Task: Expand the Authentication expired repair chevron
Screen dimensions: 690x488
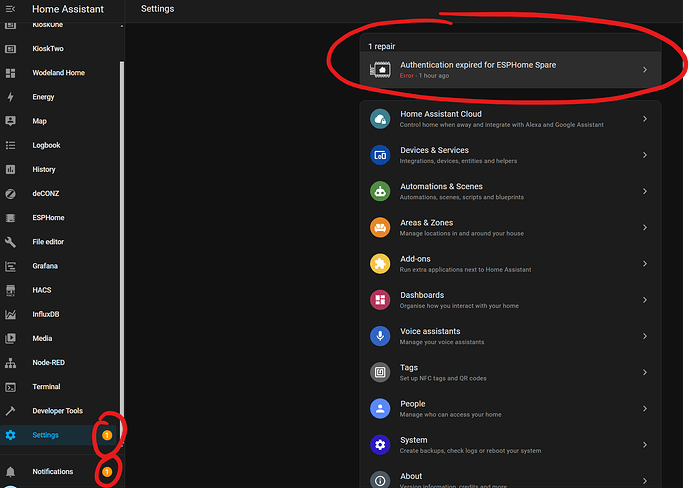Action: [x=645, y=70]
